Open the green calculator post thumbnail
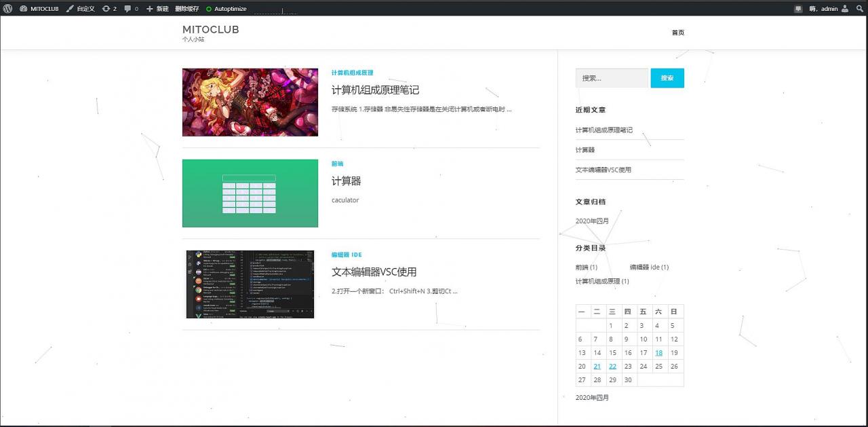This screenshot has width=868, height=427. coord(250,193)
